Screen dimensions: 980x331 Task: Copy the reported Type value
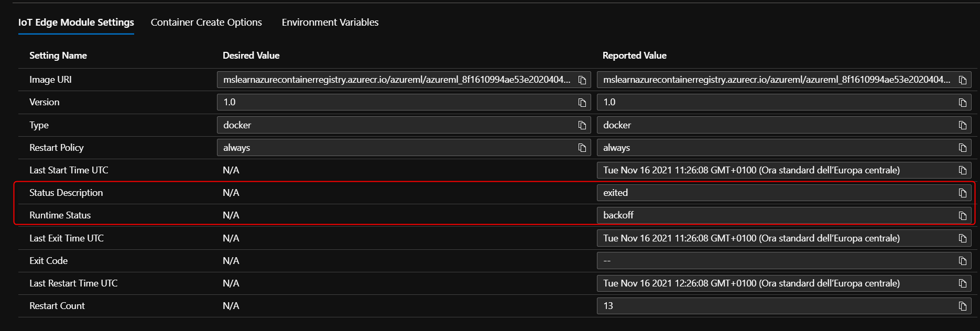[x=963, y=125]
